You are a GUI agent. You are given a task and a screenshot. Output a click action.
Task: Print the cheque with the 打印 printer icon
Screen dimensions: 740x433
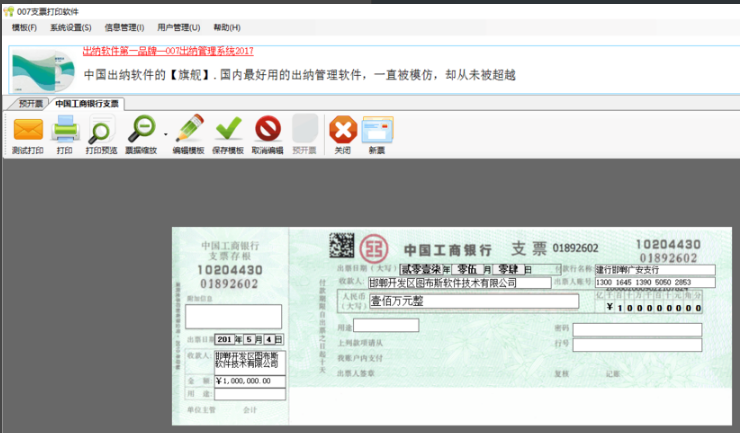point(65,128)
